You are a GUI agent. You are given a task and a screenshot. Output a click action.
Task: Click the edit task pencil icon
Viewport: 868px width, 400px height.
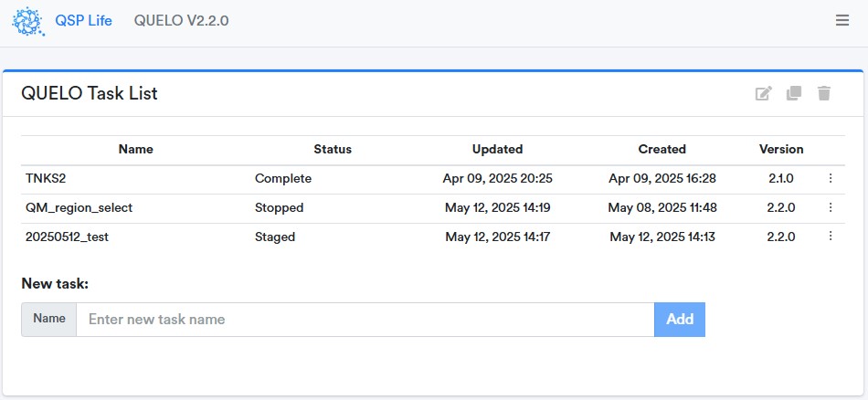(763, 93)
